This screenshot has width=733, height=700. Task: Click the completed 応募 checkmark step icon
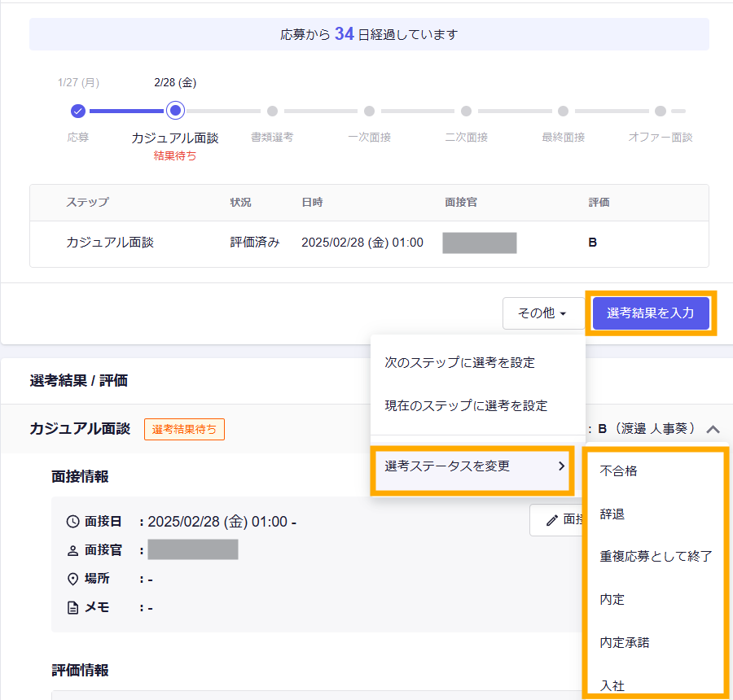[78, 111]
